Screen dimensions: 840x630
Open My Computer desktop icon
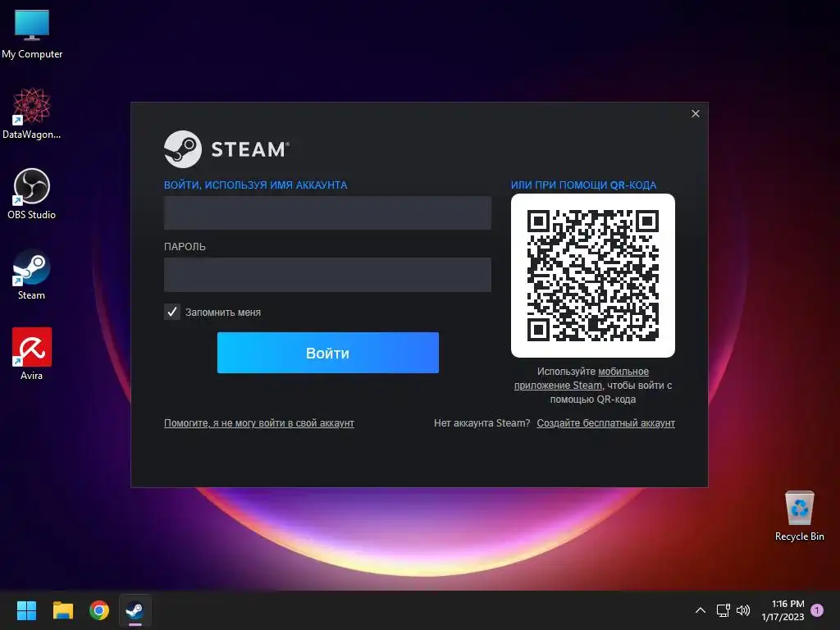tap(32, 34)
